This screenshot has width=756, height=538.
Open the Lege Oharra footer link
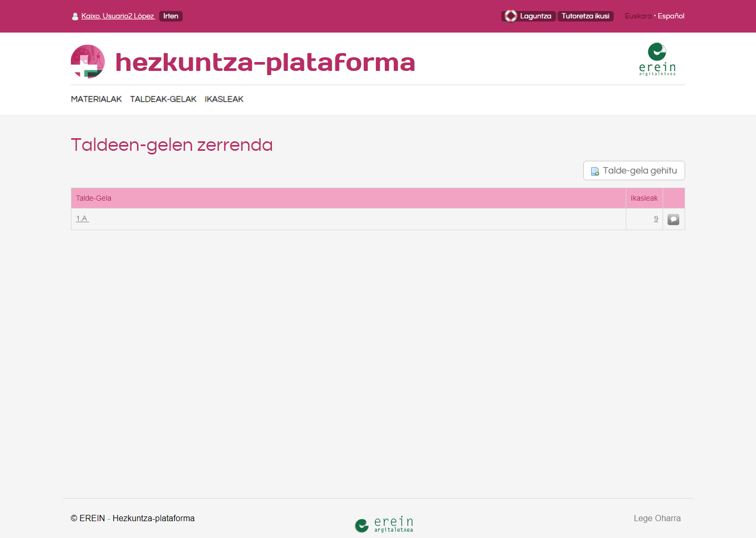click(x=657, y=518)
